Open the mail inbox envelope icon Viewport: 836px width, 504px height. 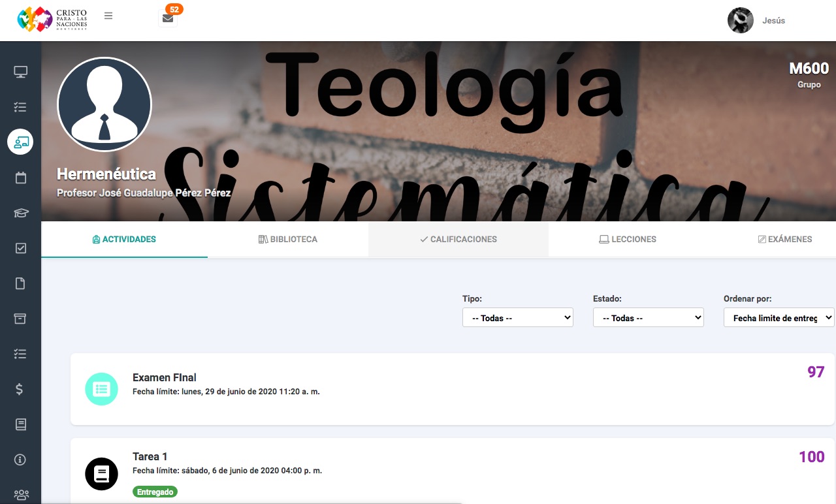click(168, 18)
